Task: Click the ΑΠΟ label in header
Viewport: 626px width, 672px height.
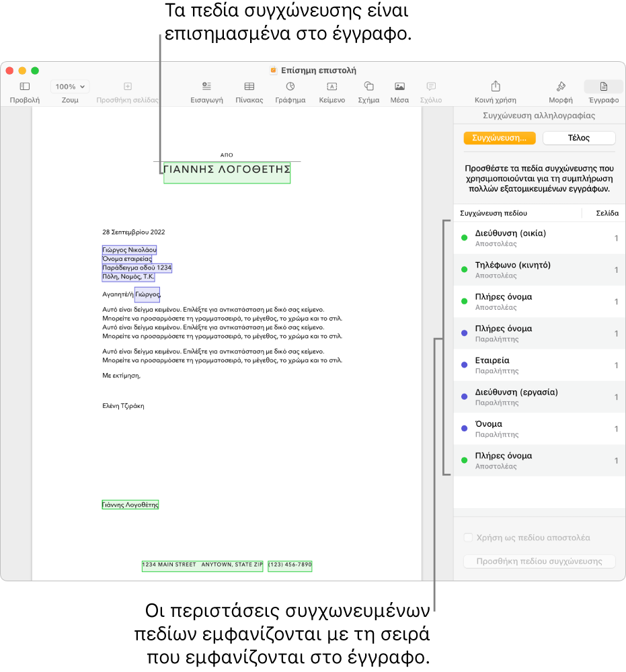Action: coord(227,155)
